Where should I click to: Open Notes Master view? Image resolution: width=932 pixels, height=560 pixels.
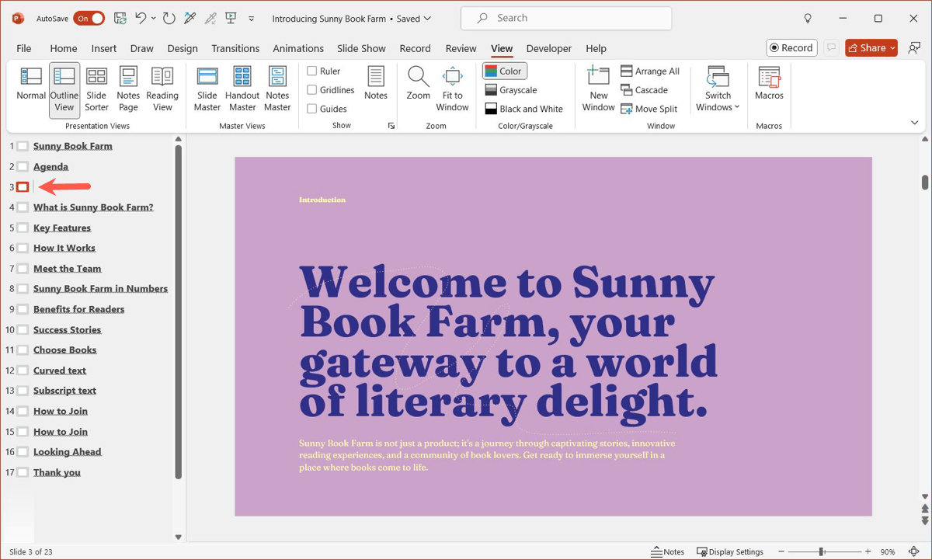tap(277, 90)
